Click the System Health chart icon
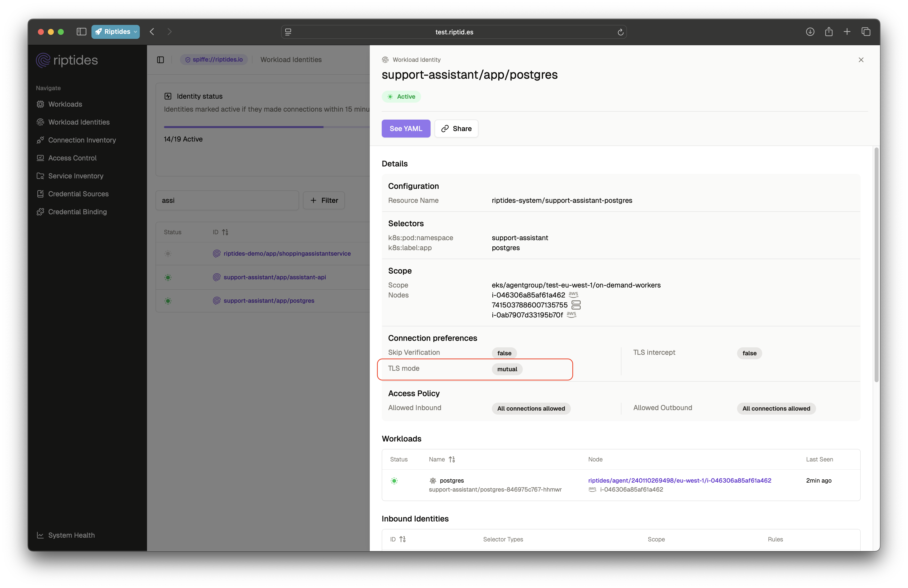This screenshot has width=908, height=588. click(x=40, y=535)
